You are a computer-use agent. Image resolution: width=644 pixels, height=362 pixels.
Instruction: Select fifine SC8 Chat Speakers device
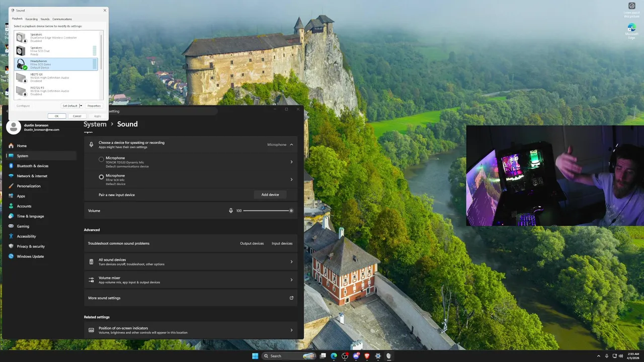click(55, 51)
